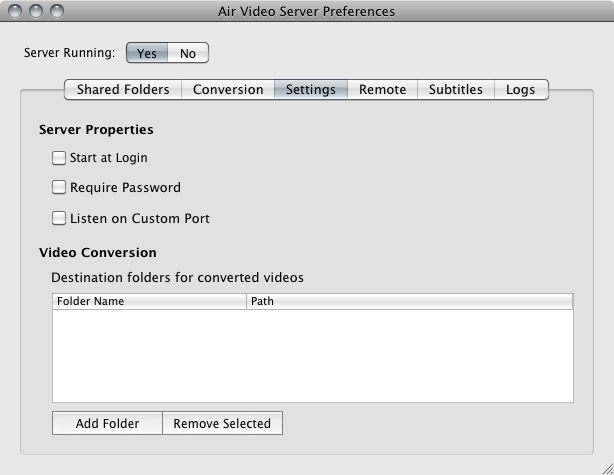Image resolution: width=614 pixels, height=475 pixels.
Task: Click the window zoom button
Action: pyautogui.click(x=57, y=11)
